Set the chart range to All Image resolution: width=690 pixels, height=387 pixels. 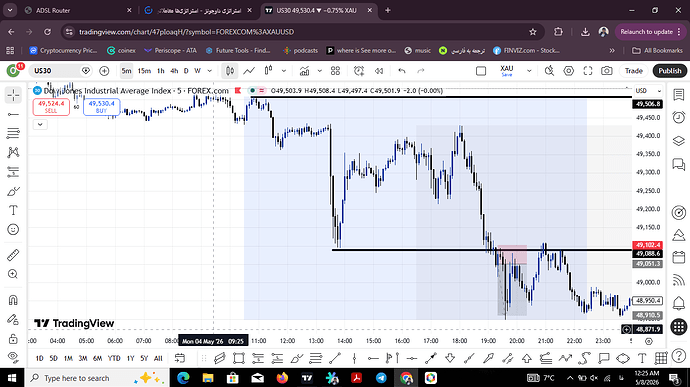[158, 358]
